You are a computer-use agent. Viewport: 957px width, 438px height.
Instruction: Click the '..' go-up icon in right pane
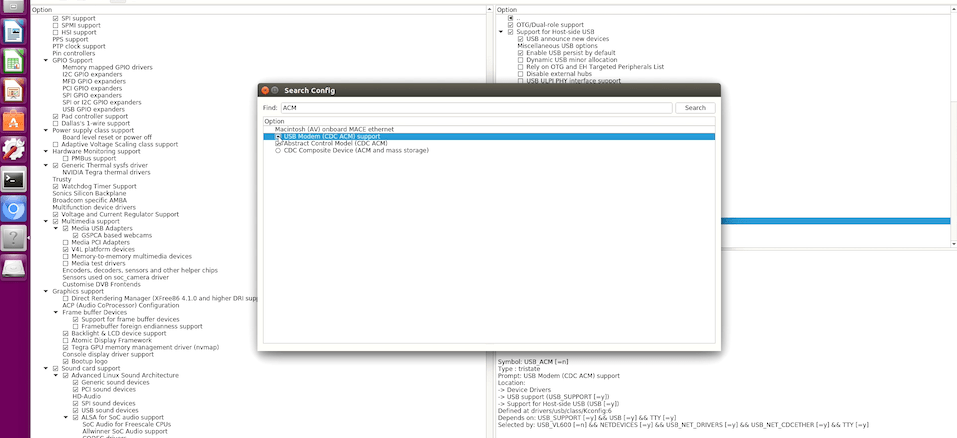coord(511,18)
